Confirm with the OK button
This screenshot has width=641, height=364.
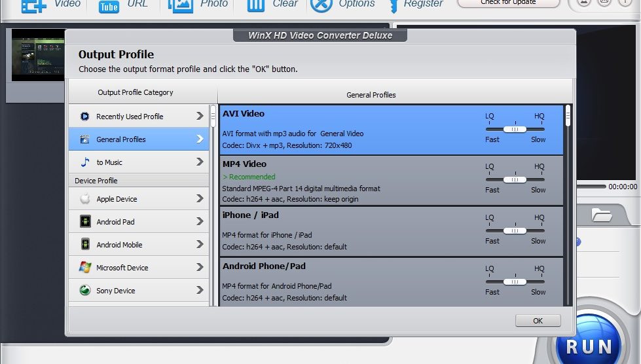(x=538, y=321)
